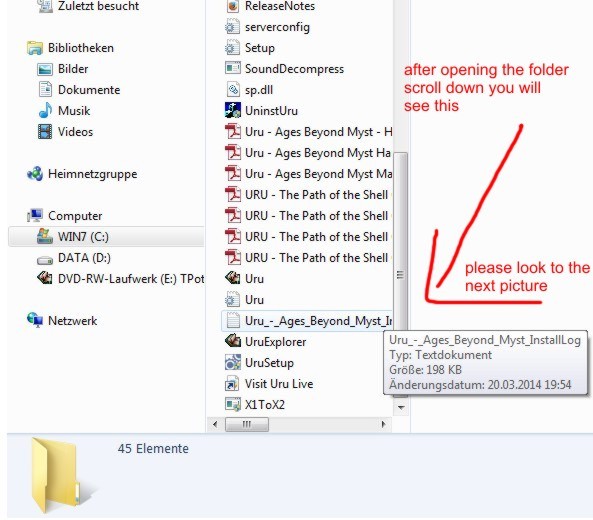Viewport: 593px width, 520px height.
Task: Select the Bilder library icon
Action: (45, 69)
